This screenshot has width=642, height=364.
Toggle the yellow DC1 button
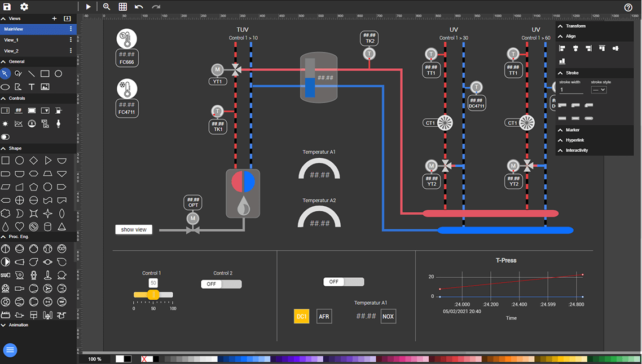(x=302, y=317)
